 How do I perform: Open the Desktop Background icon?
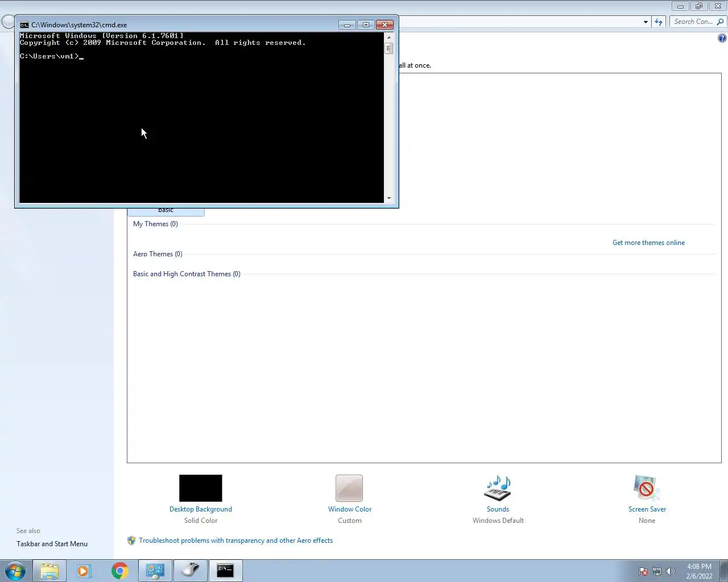click(x=201, y=488)
